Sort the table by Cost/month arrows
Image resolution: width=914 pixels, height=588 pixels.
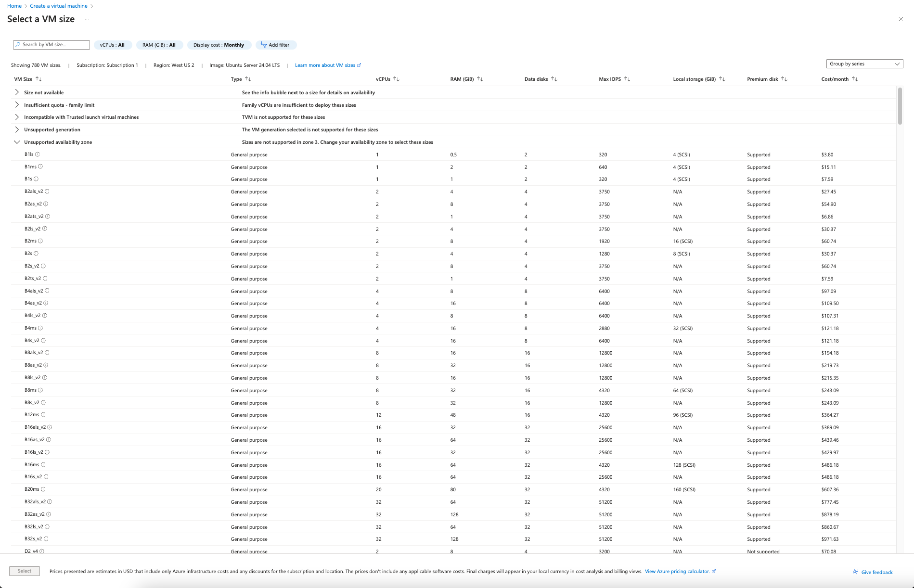pyautogui.click(x=855, y=79)
